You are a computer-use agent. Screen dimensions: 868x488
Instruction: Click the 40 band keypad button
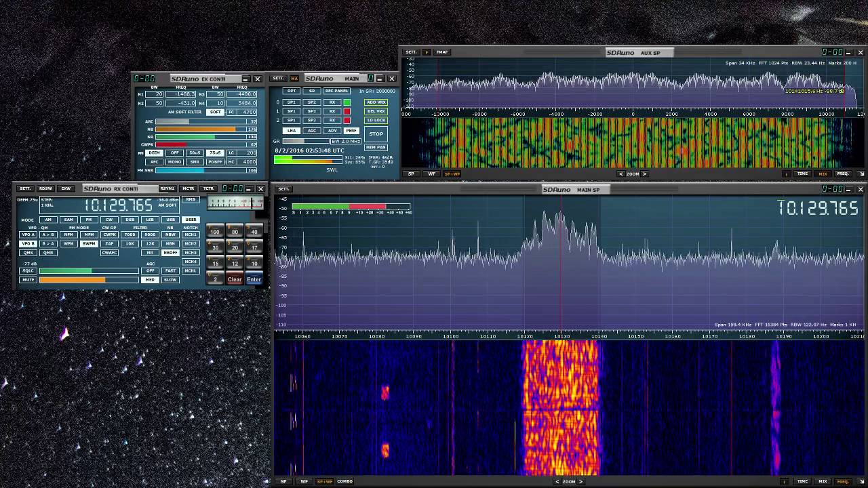point(254,231)
